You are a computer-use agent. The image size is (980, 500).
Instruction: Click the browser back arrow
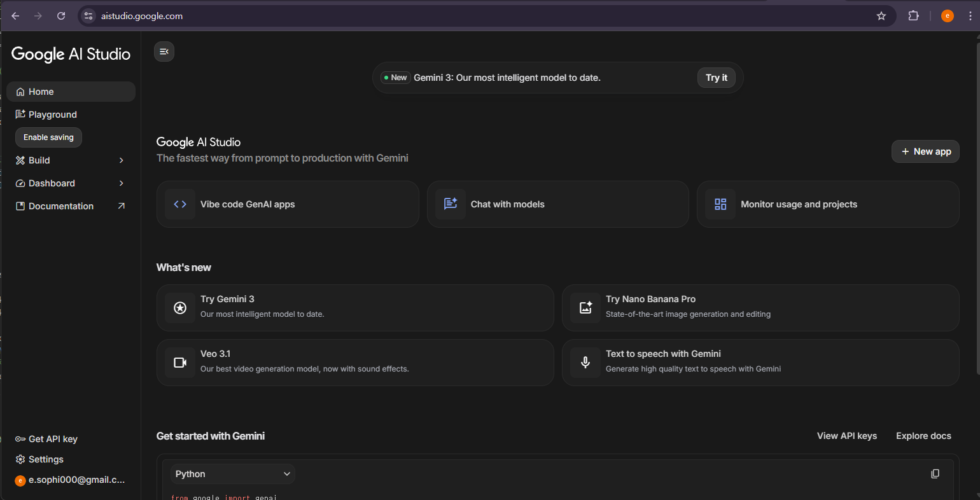pyautogui.click(x=15, y=16)
